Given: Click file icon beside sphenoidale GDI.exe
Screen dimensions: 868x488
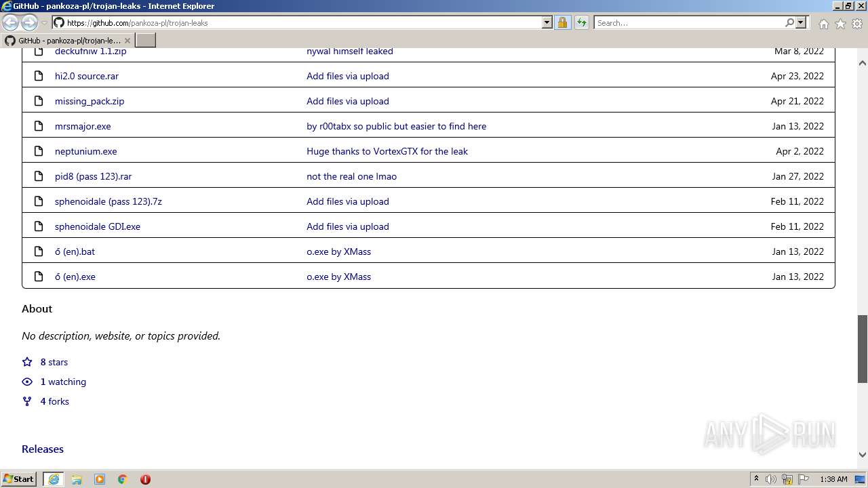Looking at the screenshot, I should (x=39, y=226).
